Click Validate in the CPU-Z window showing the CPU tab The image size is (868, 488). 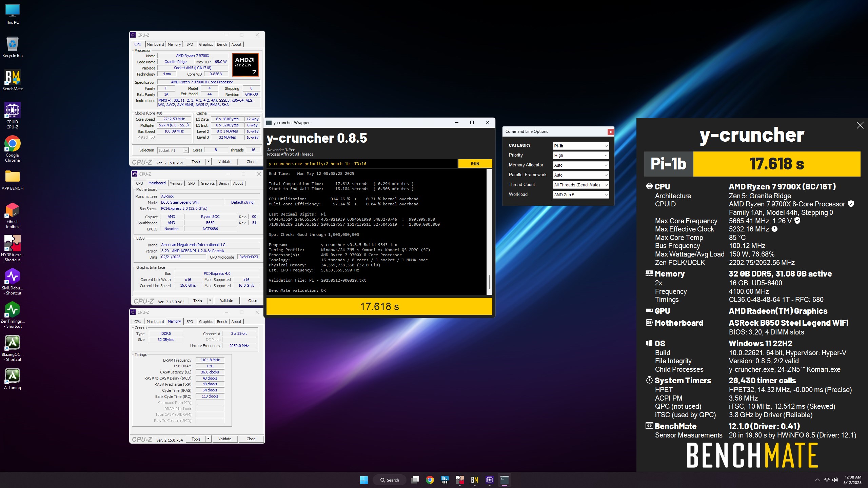pyautogui.click(x=225, y=162)
